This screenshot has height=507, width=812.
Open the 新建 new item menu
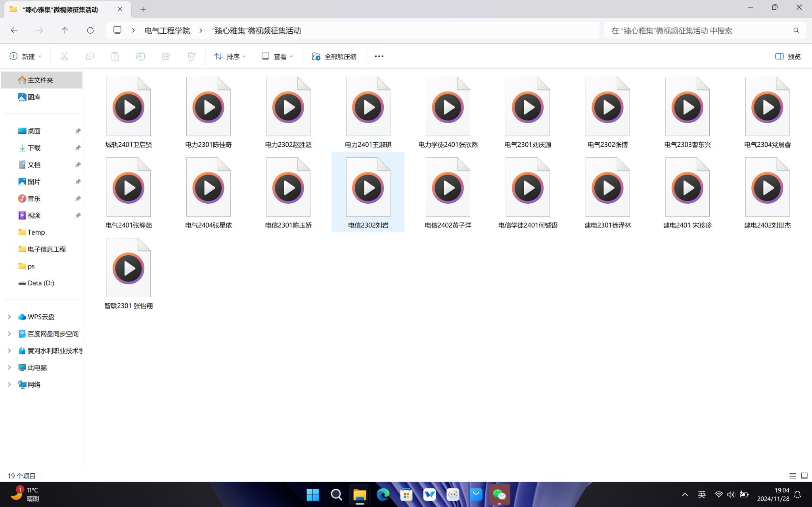click(25, 56)
